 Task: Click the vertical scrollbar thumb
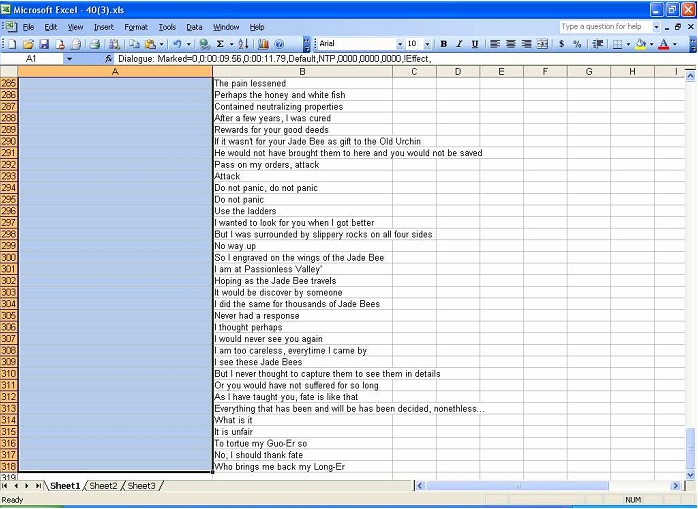pyautogui.click(x=690, y=448)
